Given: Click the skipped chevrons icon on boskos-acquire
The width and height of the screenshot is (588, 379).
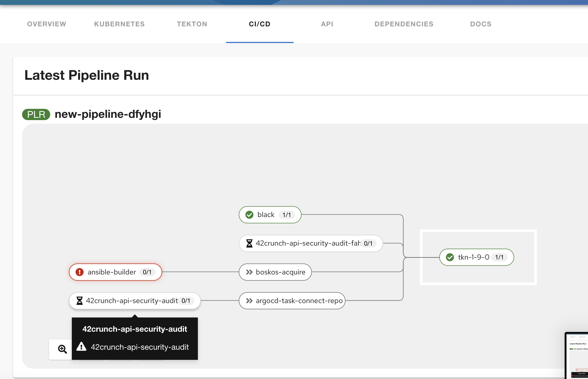Looking at the screenshot, I should (249, 272).
